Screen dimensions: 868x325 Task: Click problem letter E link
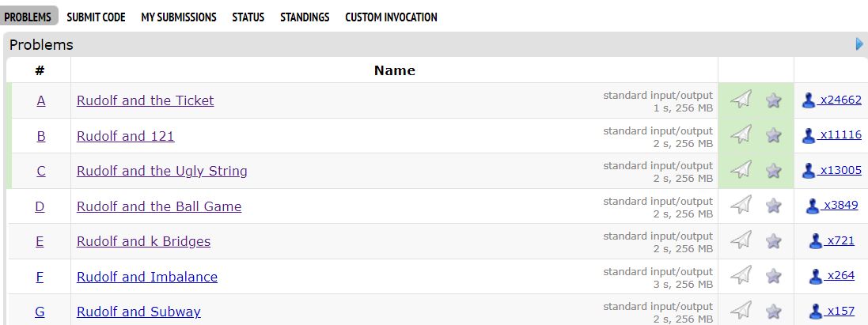[40, 241]
